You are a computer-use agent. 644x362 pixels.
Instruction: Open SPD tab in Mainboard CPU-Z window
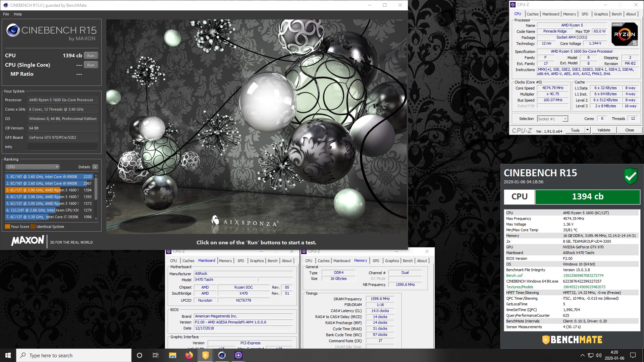[241, 261]
